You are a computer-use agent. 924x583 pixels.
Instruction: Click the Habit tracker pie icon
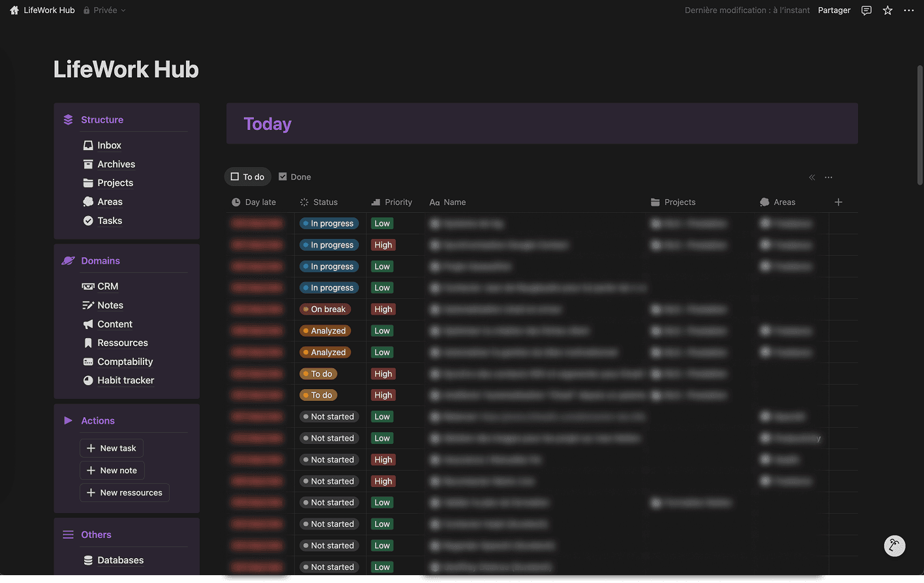click(88, 381)
